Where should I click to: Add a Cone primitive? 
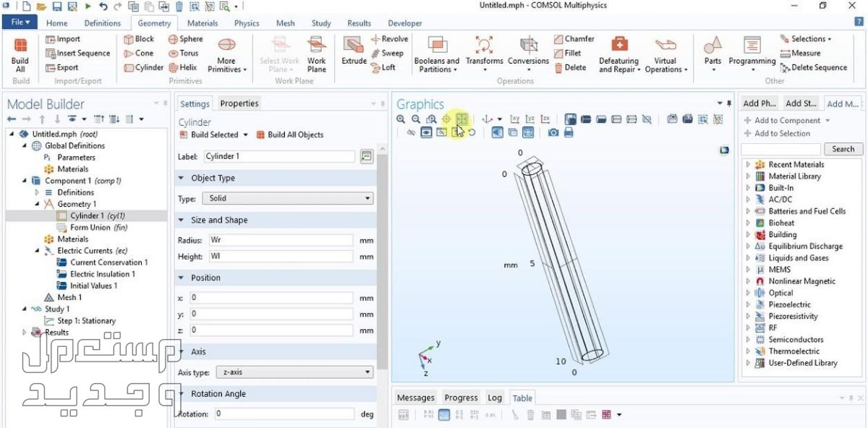click(139, 54)
